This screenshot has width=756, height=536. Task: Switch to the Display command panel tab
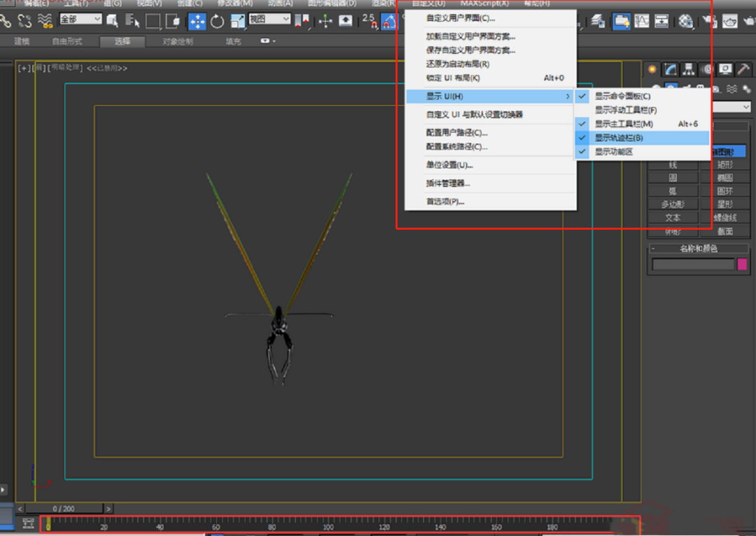coord(725,69)
